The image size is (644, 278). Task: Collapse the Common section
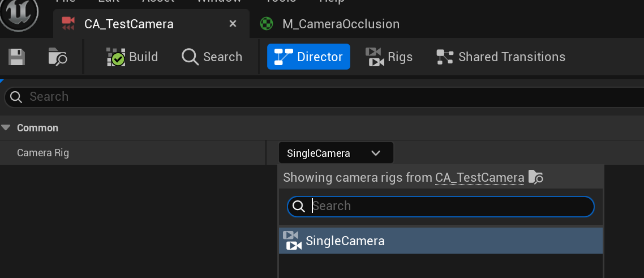[7, 128]
